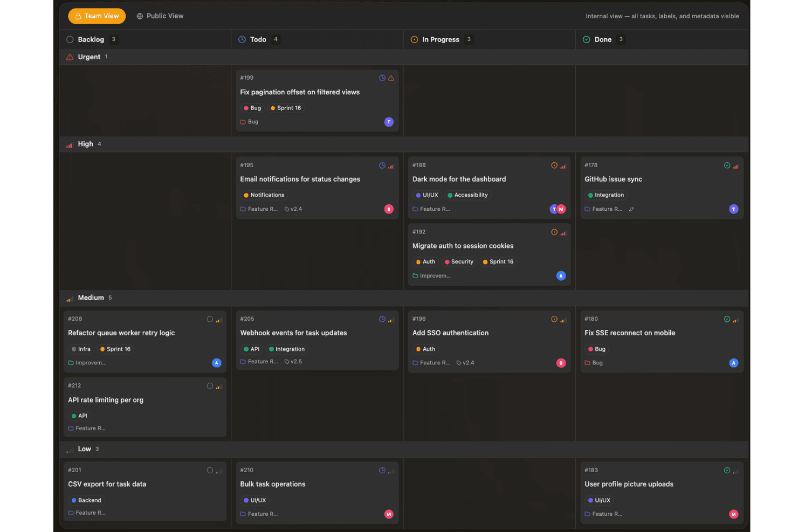Screen dimensions: 798x532
Task: Click the done checkmark icon on card #178
Action: click(x=727, y=165)
